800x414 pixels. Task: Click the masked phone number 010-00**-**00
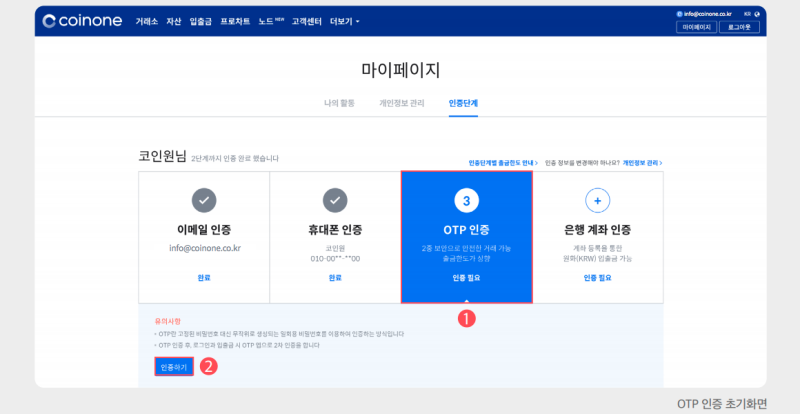pyautogui.click(x=335, y=259)
